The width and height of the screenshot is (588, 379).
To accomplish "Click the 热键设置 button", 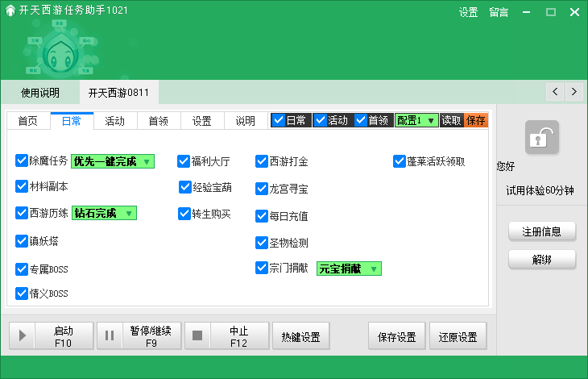I will (x=300, y=336).
